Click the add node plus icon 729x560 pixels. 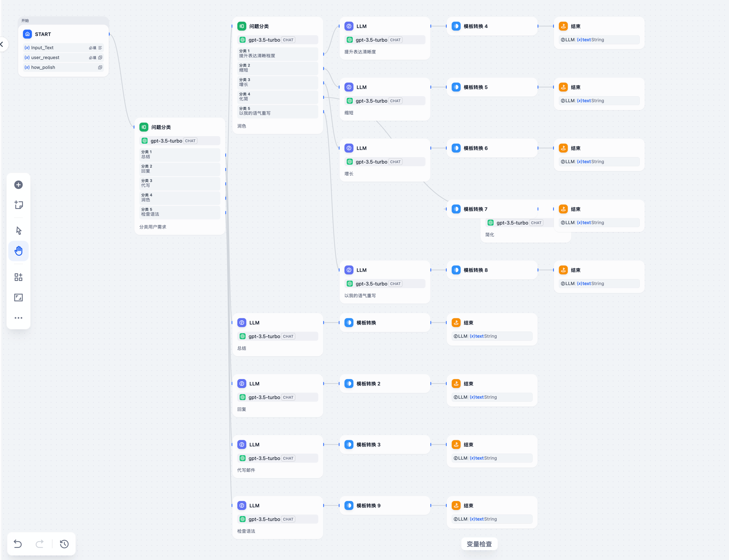pyautogui.click(x=18, y=185)
